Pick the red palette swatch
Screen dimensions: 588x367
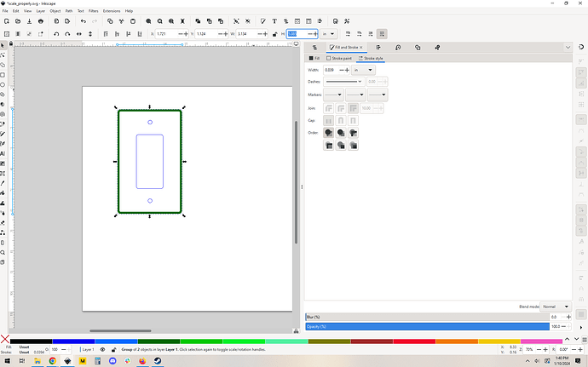[414, 341]
